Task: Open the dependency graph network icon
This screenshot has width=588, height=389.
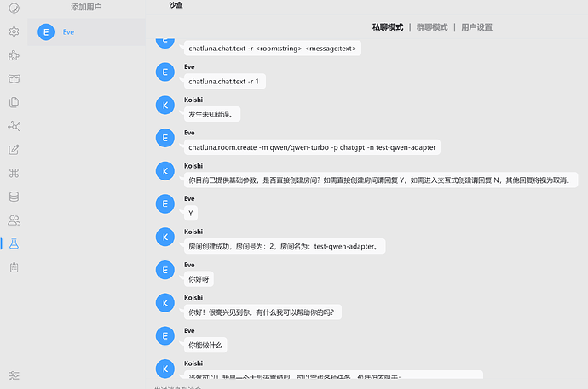Action: tap(14, 126)
